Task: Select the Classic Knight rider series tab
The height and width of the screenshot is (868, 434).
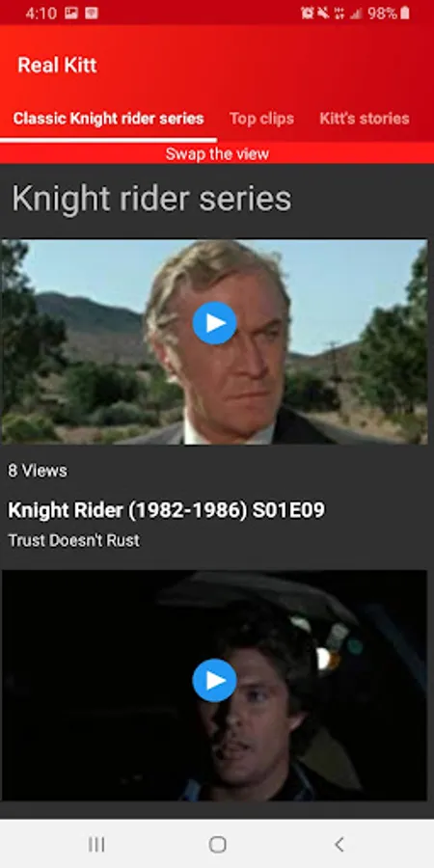Action: pyautogui.click(x=108, y=119)
